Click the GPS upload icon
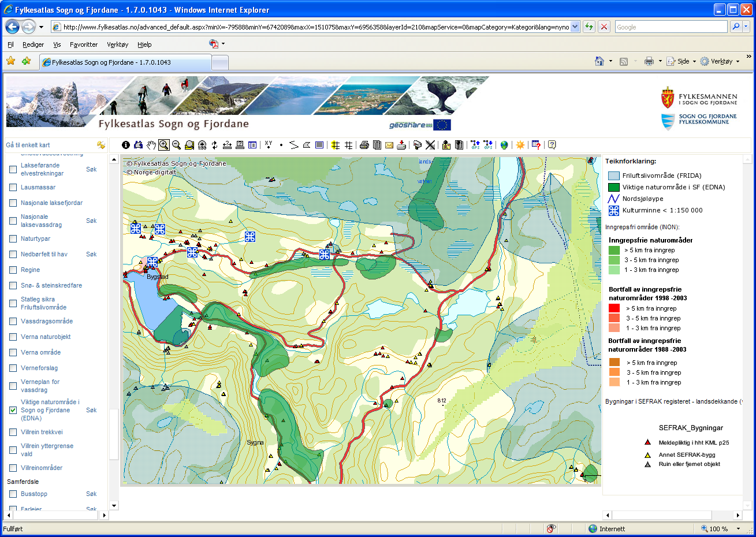Viewport: 756px width, 537px height. click(475, 145)
